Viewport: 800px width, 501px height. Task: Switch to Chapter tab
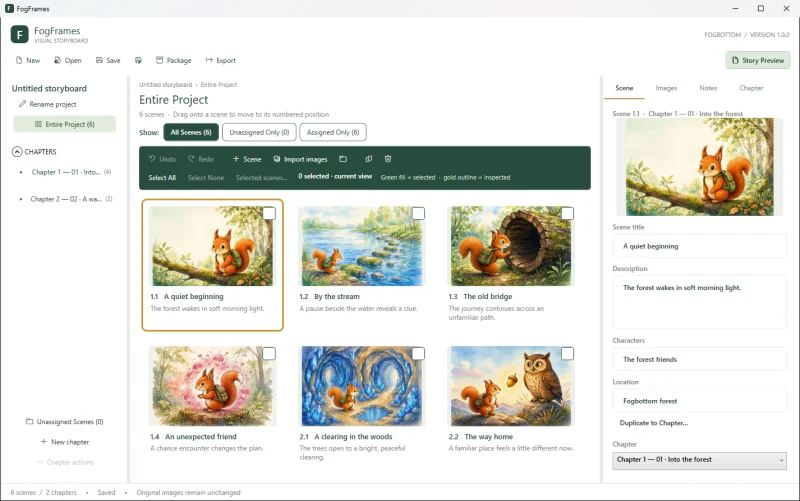751,88
